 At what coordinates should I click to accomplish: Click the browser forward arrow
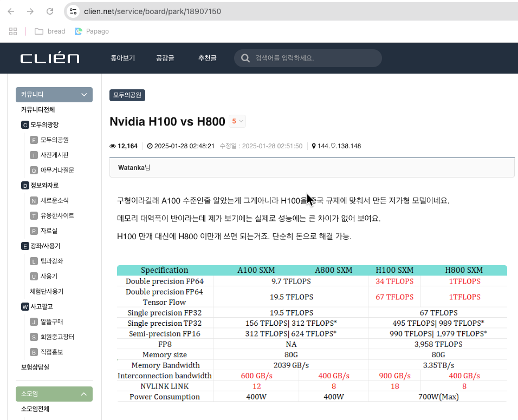[x=30, y=11]
